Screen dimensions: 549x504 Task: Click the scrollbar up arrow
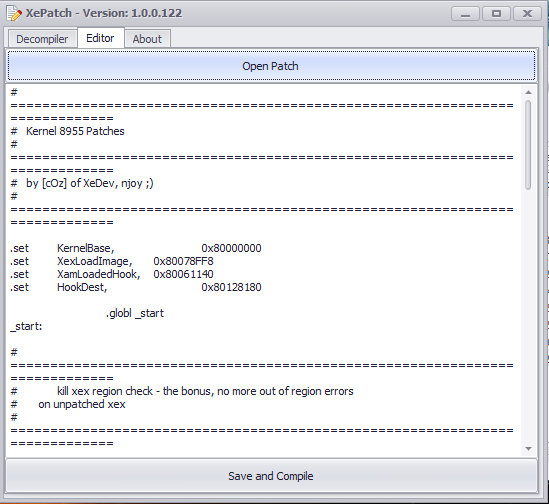point(528,92)
